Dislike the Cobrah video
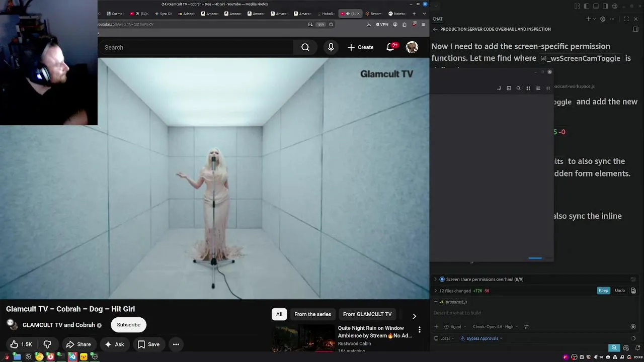 47,344
